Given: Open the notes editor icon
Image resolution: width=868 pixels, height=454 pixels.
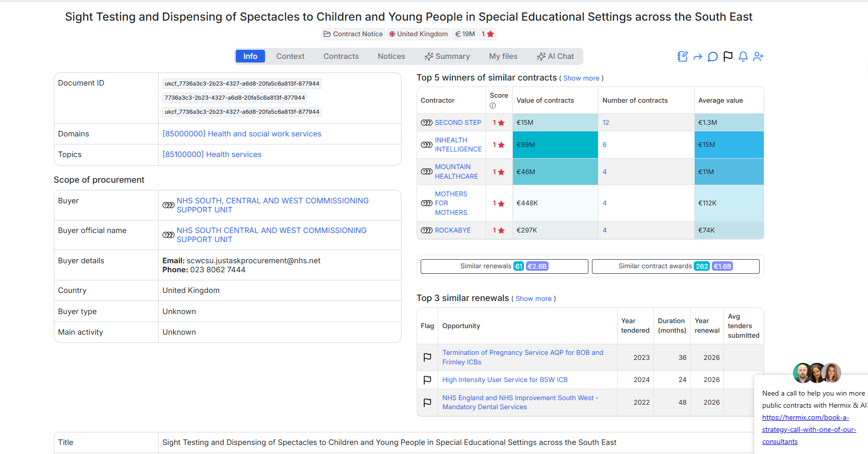Looking at the screenshot, I should click(682, 56).
